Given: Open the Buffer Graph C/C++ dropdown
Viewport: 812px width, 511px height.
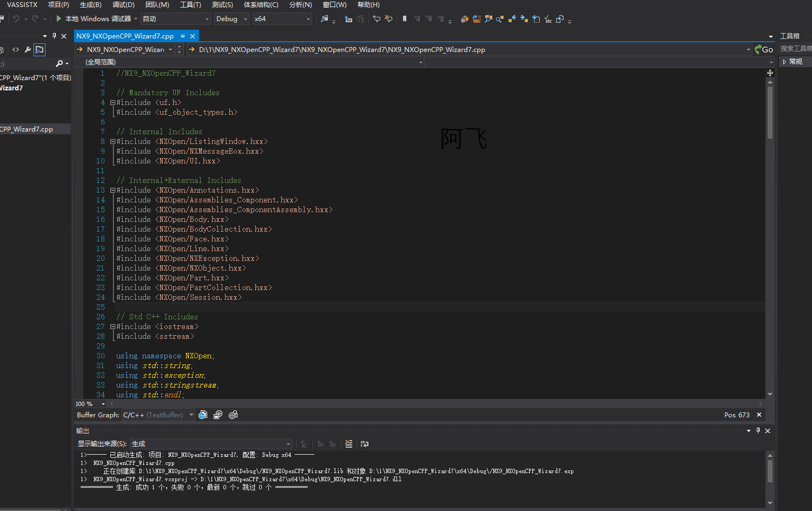Looking at the screenshot, I should coord(158,415).
